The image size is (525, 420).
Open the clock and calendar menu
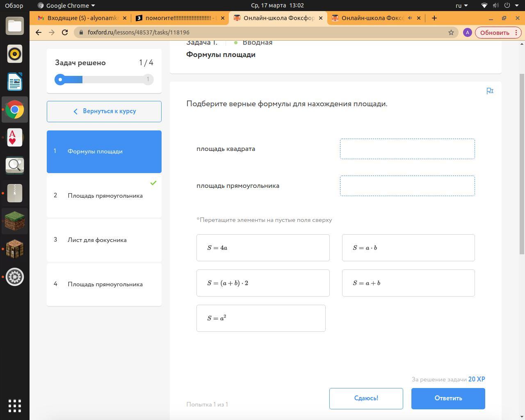277,5
